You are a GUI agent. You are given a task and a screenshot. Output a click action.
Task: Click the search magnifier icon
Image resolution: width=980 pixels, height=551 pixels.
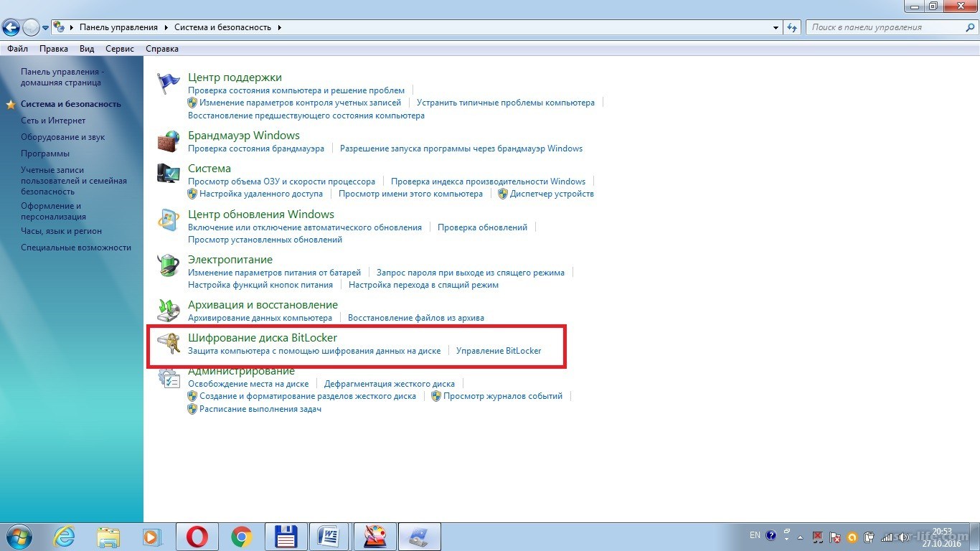point(971,27)
